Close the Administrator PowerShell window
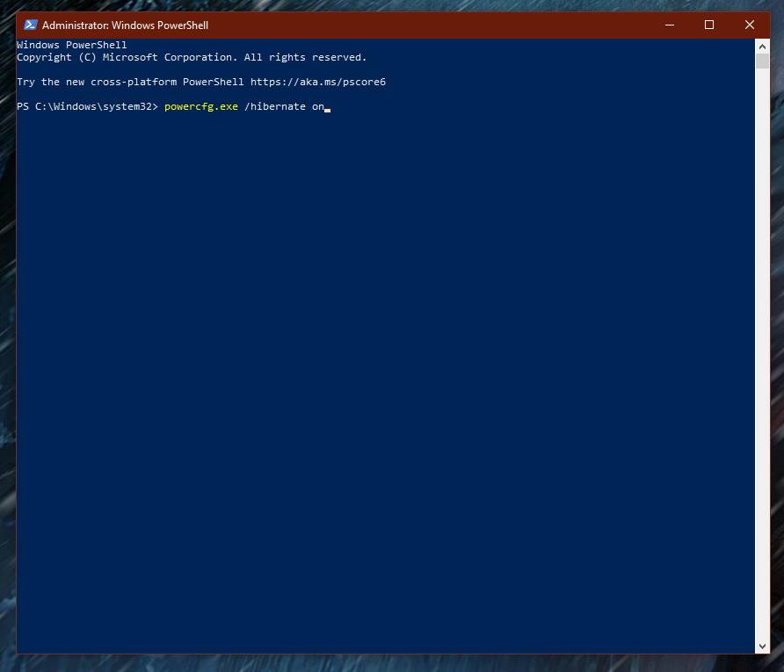This screenshot has width=784, height=672. point(750,25)
